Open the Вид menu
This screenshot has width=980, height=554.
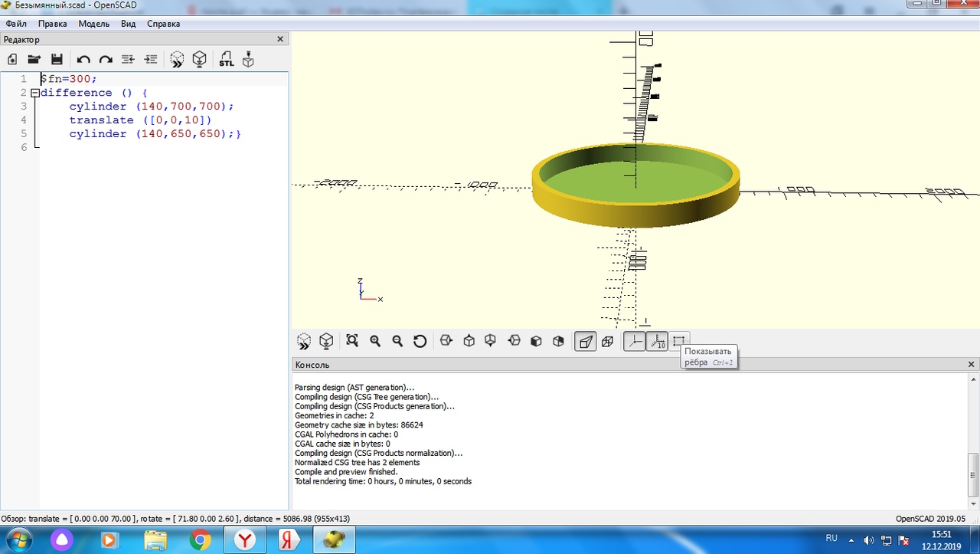[x=128, y=24]
